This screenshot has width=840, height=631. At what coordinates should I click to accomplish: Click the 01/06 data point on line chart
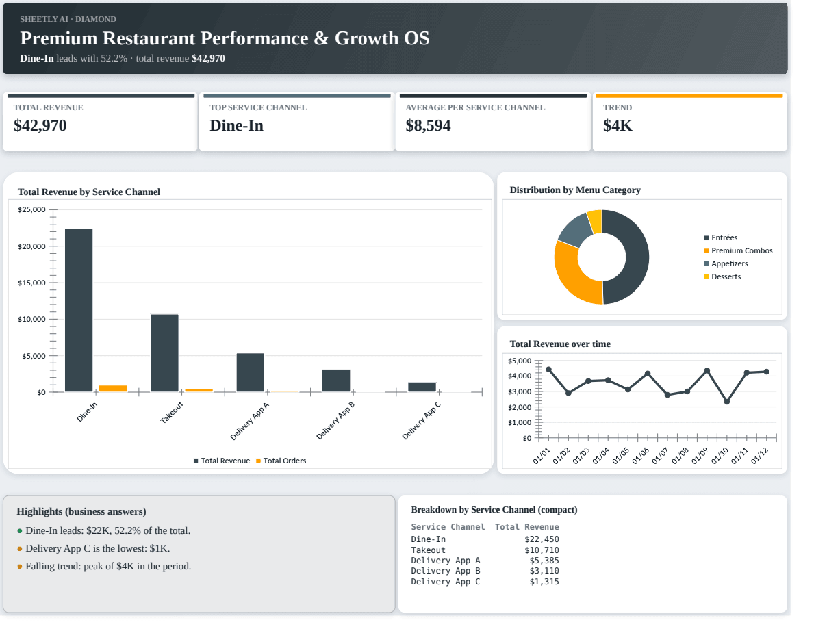coord(648,374)
